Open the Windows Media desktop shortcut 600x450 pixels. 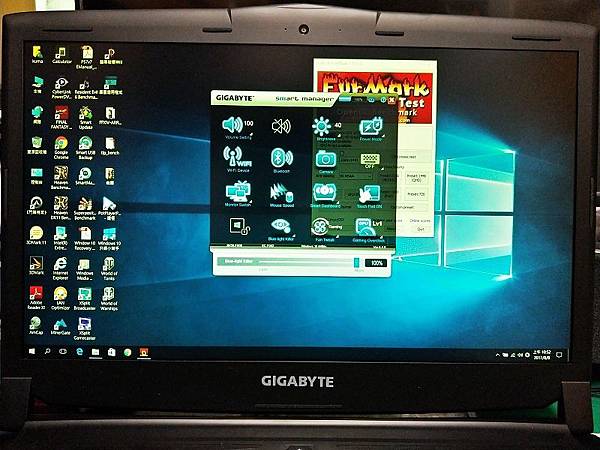tap(85, 269)
